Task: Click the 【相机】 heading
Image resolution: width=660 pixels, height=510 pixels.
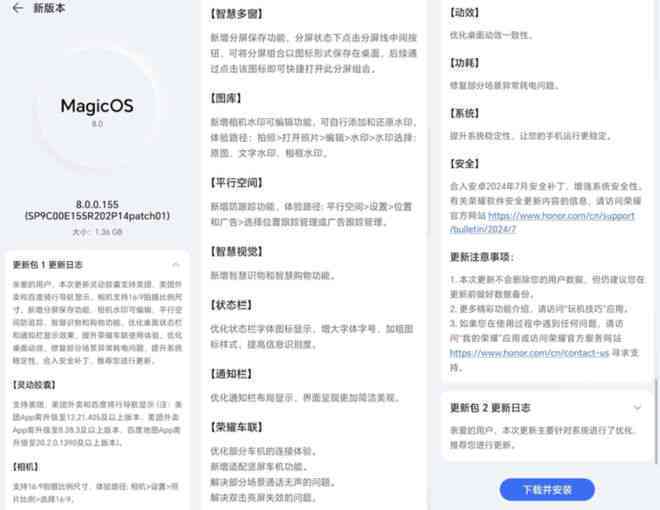Action: pos(25,467)
